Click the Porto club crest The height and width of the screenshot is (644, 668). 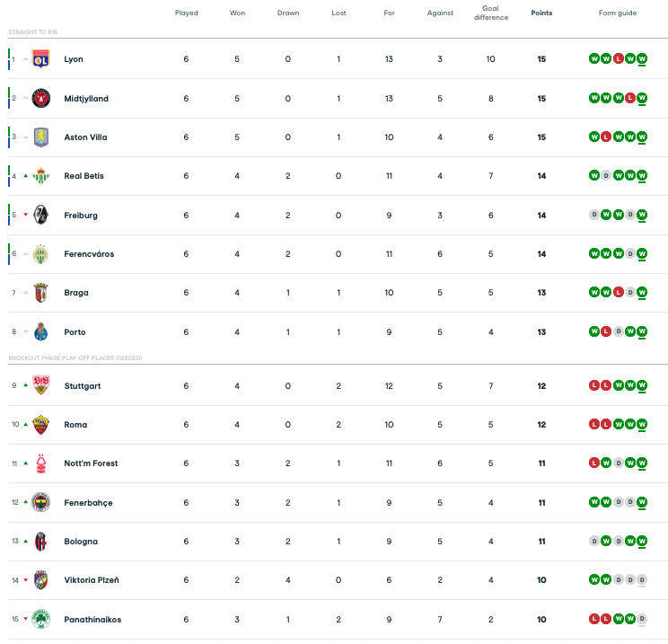click(41, 331)
